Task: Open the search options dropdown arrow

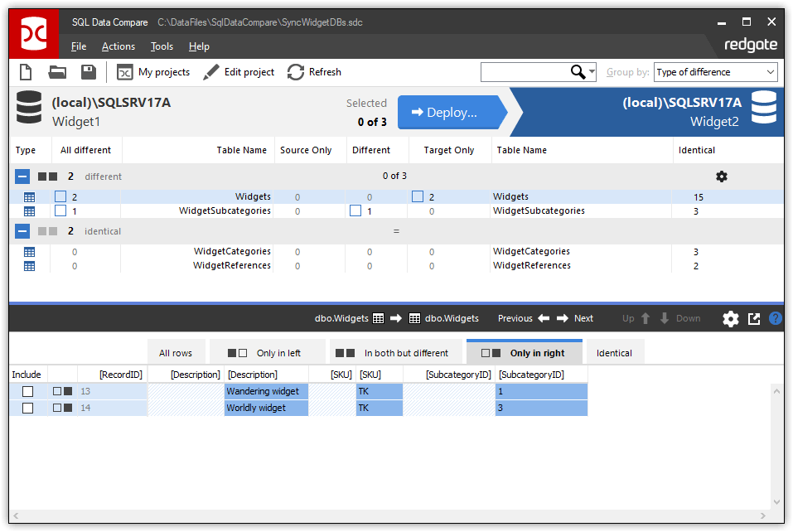Action: 592,72
